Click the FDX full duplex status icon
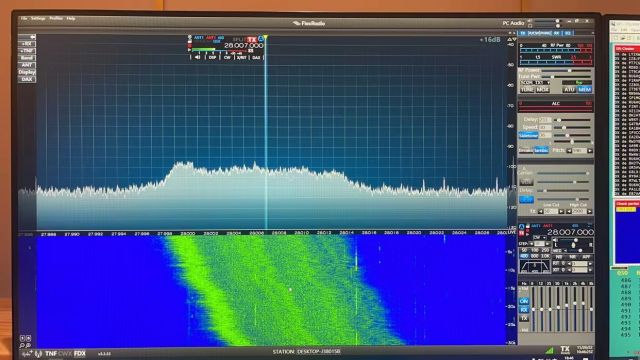 [x=80, y=353]
